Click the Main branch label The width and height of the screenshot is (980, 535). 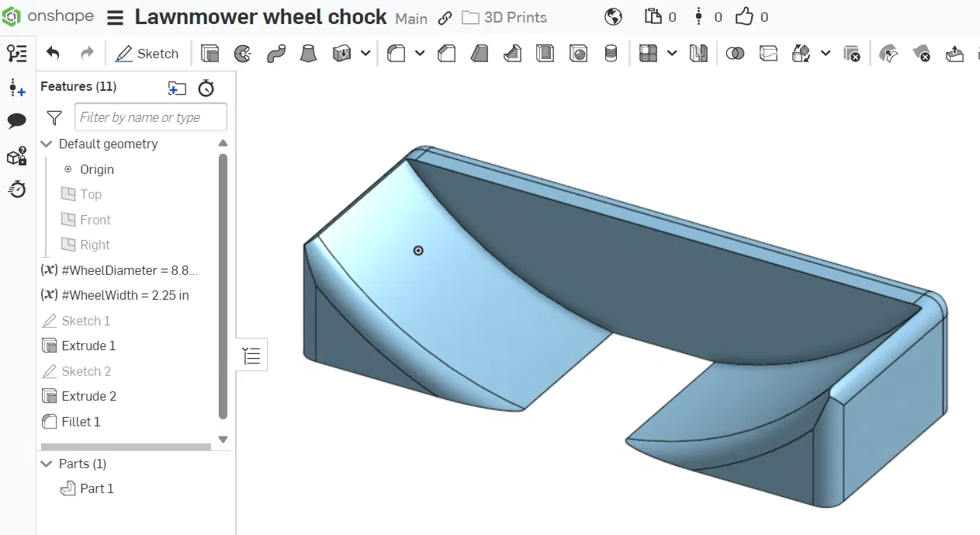(411, 18)
